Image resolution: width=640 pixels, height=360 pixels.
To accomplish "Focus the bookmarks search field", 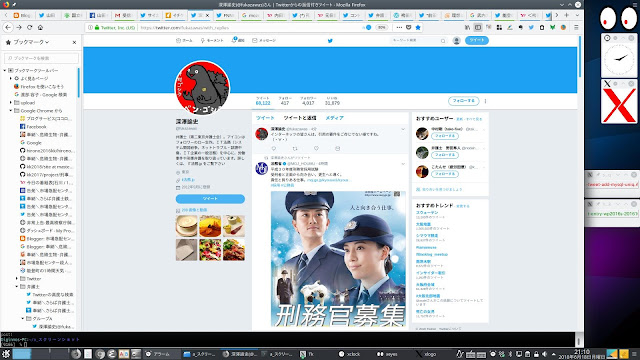I will click(41, 58).
